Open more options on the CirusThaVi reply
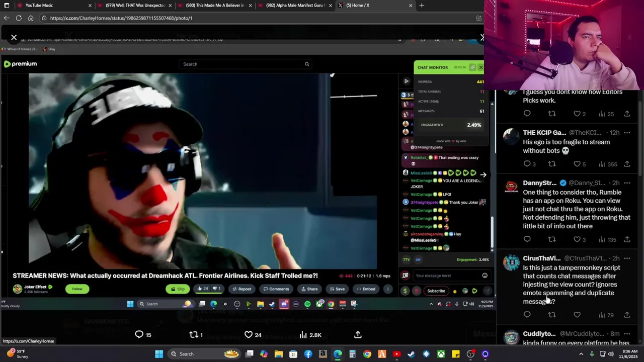Image resolution: width=644 pixels, height=362 pixels. pos(627,258)
